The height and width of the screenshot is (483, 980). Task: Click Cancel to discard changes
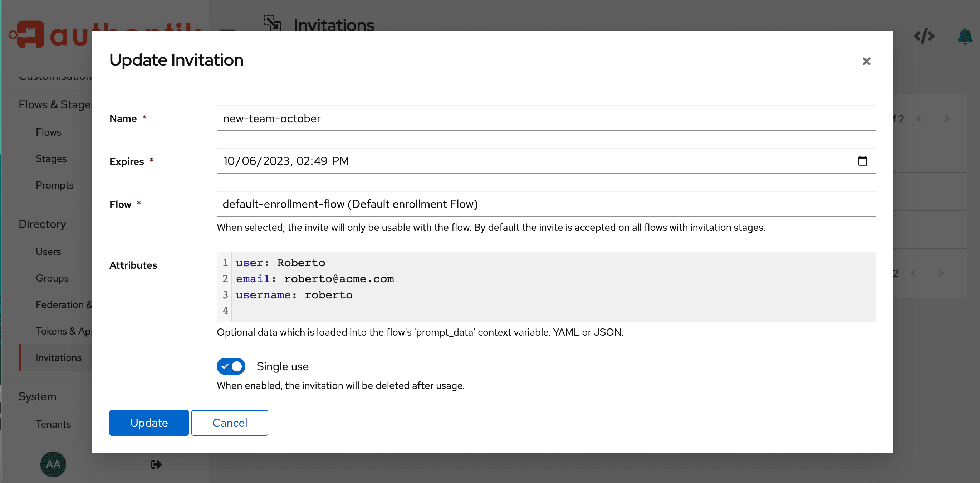[229, 423]
